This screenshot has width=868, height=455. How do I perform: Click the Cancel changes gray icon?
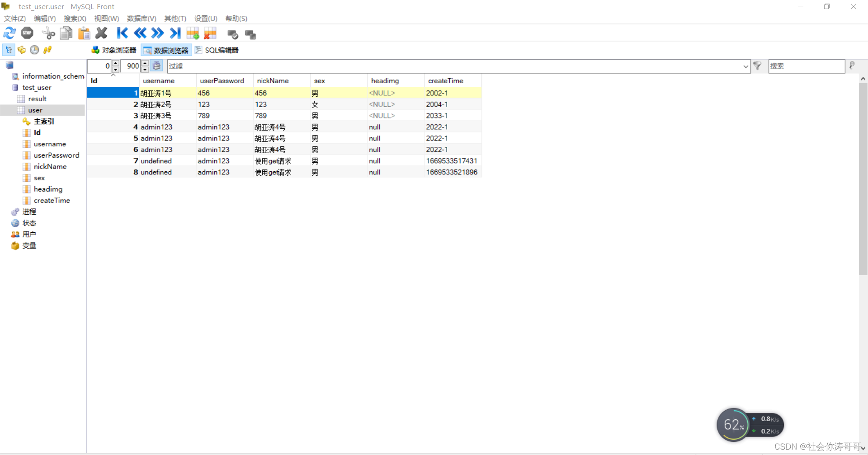pos(250,34)
